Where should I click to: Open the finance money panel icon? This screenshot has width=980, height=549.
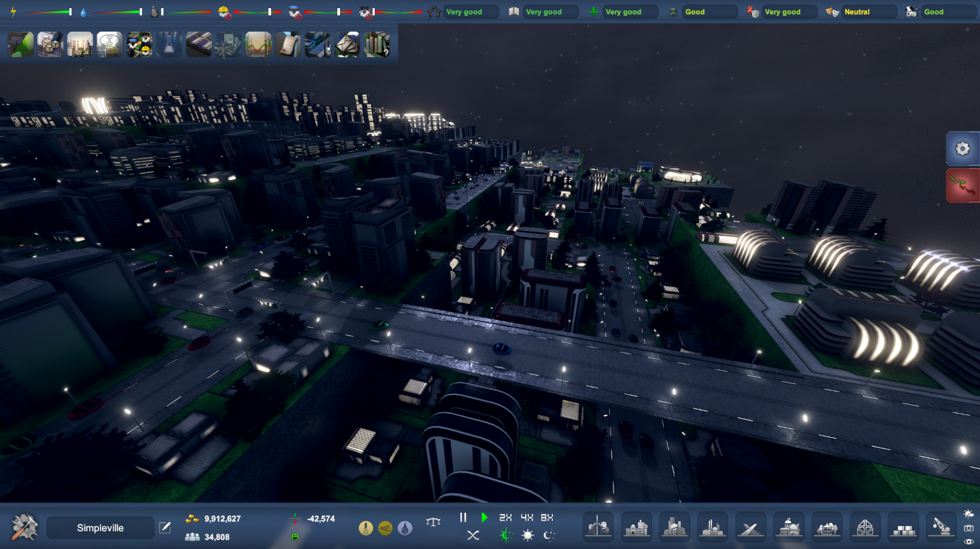[x=228, y=44]
